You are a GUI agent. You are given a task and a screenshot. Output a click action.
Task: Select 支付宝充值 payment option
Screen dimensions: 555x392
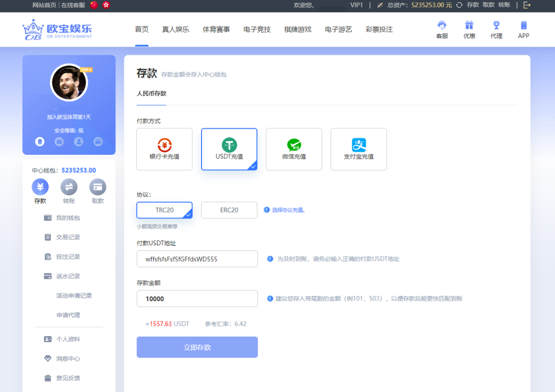click(358, 149)
